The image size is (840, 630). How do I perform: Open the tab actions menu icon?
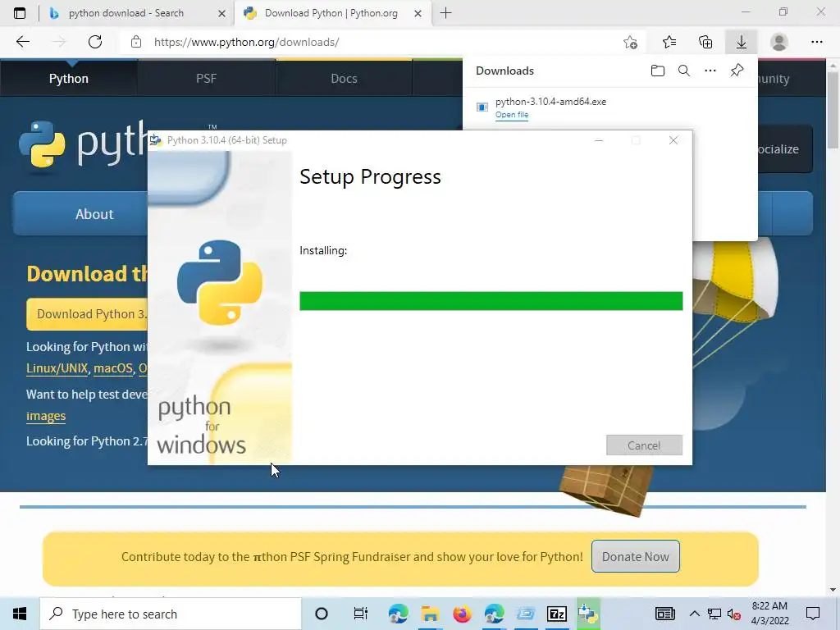pos(20,13)
